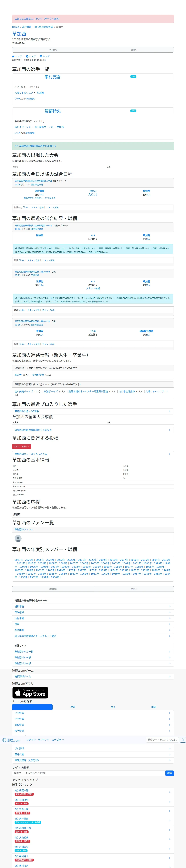Open the Download on the App Store badge
The width and height of the screenshot is (186, 868).
tap(30, 692)
